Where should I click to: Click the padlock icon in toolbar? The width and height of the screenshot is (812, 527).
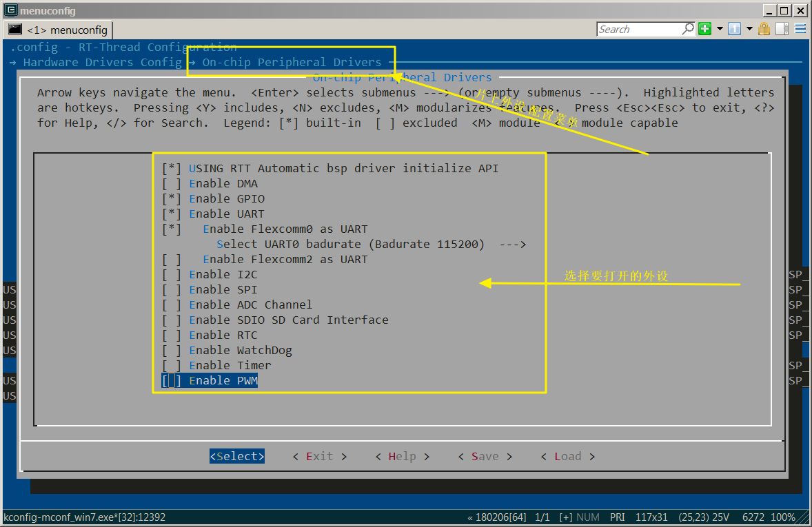click(764, 29)
